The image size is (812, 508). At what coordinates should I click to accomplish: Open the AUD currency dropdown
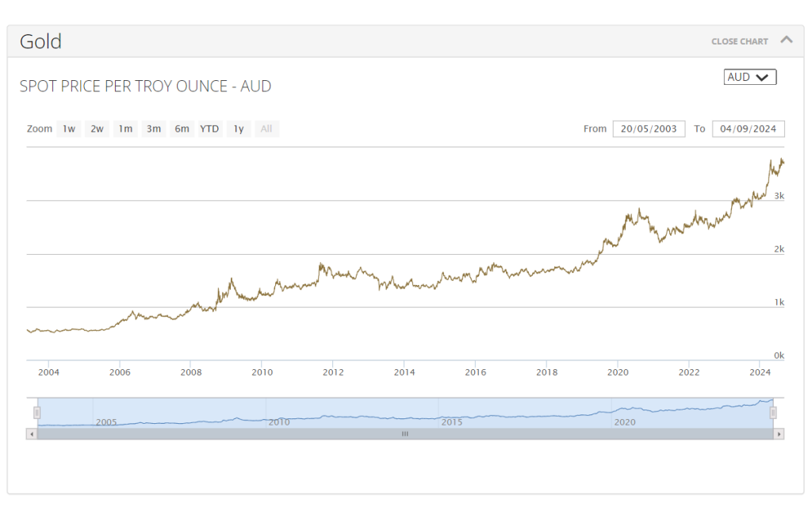(750, 77)
